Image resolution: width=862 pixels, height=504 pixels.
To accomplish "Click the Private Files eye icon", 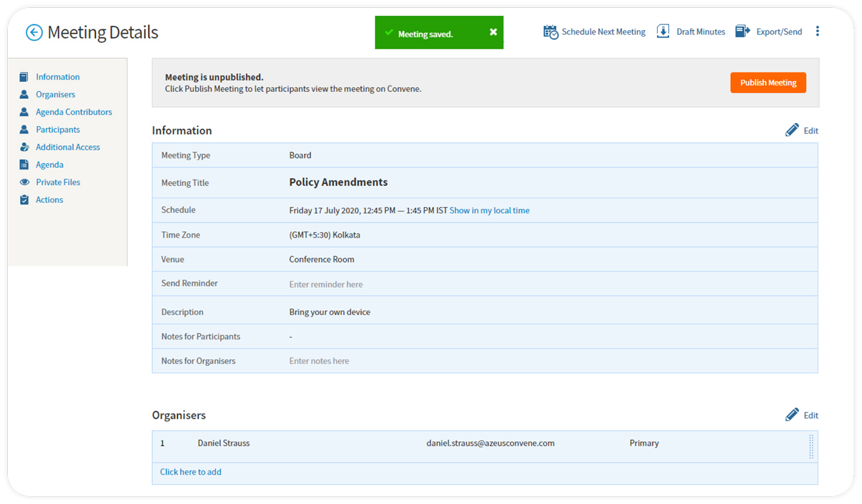I will tap(24, 182).
